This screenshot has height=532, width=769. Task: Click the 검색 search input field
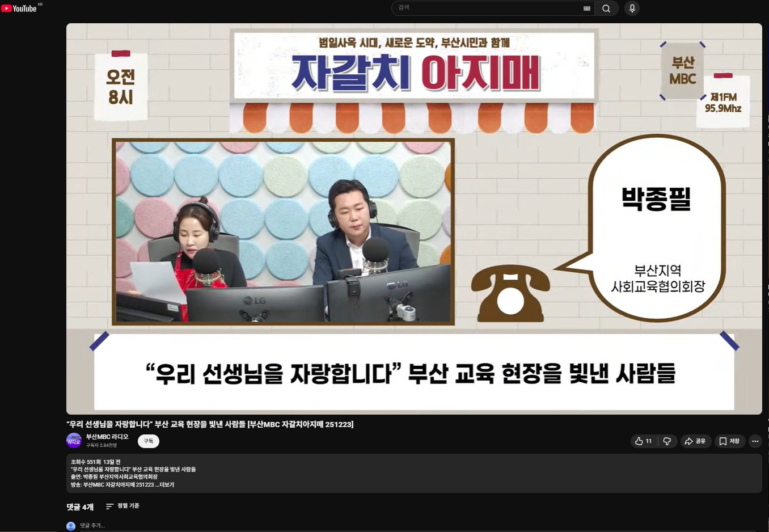tap(488, 7)
